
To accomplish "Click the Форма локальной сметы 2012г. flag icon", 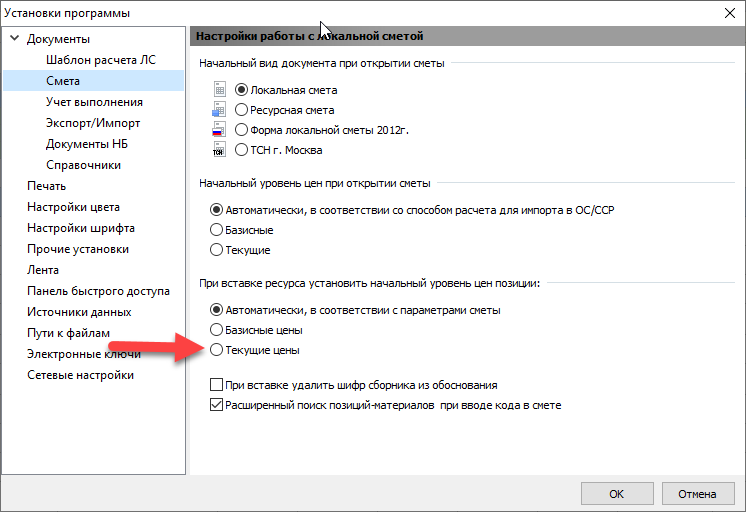I will 220,130.
